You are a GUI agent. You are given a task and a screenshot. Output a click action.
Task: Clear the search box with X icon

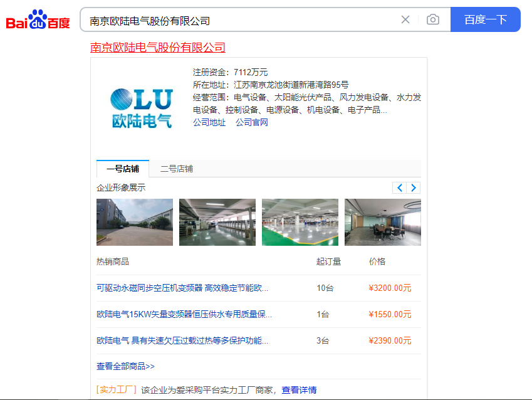click(x=405, y=19)
